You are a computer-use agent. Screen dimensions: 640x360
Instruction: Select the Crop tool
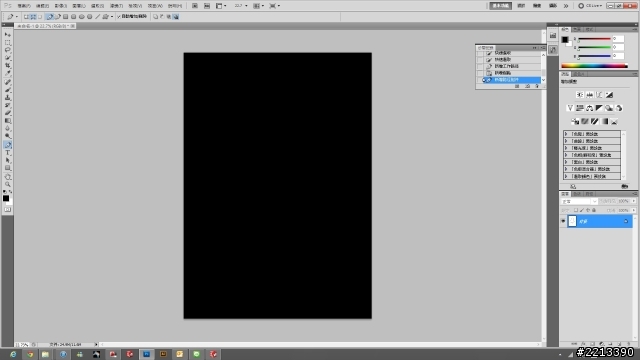click(7, 66)
